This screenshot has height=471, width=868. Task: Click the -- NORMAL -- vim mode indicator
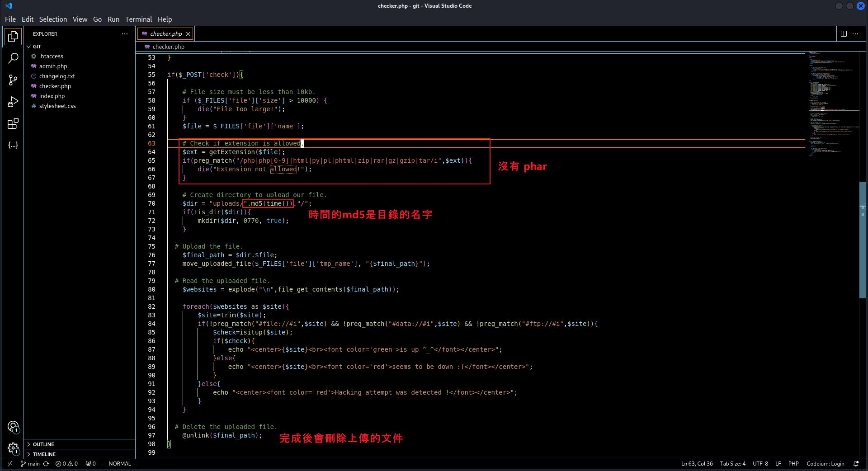click(120, 464)
